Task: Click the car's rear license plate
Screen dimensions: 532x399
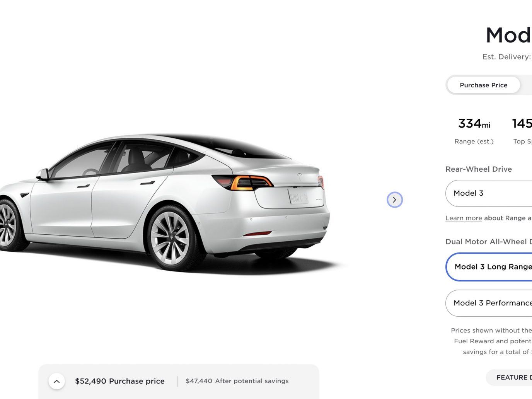Action: (x=298, y=196)
